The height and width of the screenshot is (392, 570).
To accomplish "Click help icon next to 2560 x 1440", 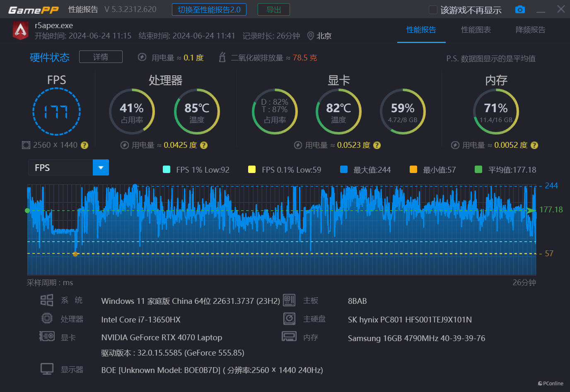I will click(85, 145).
